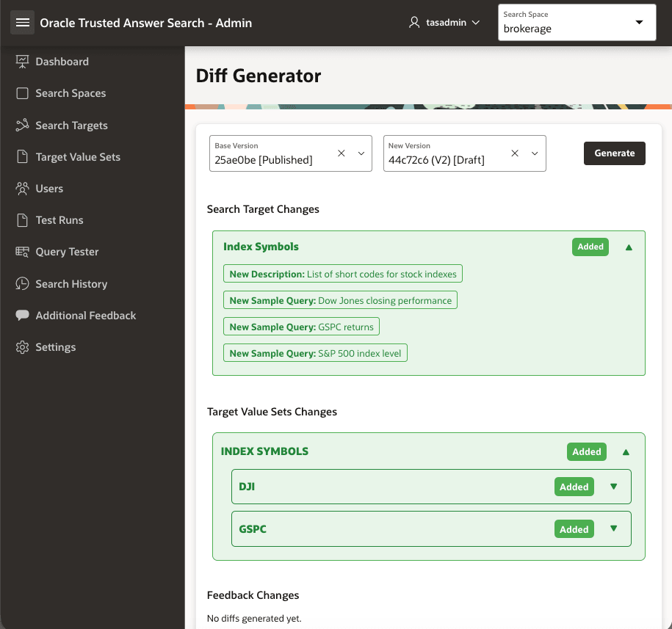
Task: Click the Additional Feedback speech bubble icon
Action: tap(22, 316)
